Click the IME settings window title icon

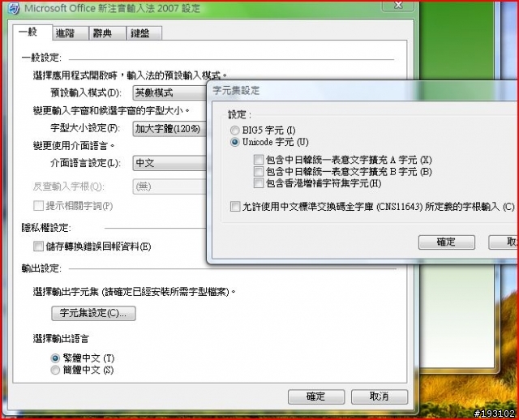click(14, 8)
